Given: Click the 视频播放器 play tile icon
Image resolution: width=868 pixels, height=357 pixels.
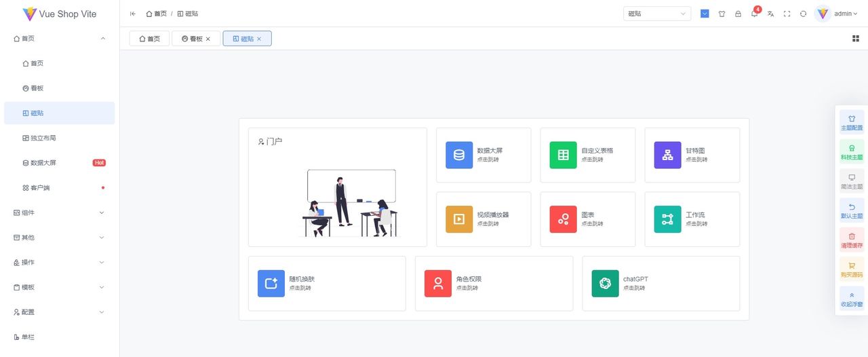Looking at the screenshot, I should coord(459,219).
